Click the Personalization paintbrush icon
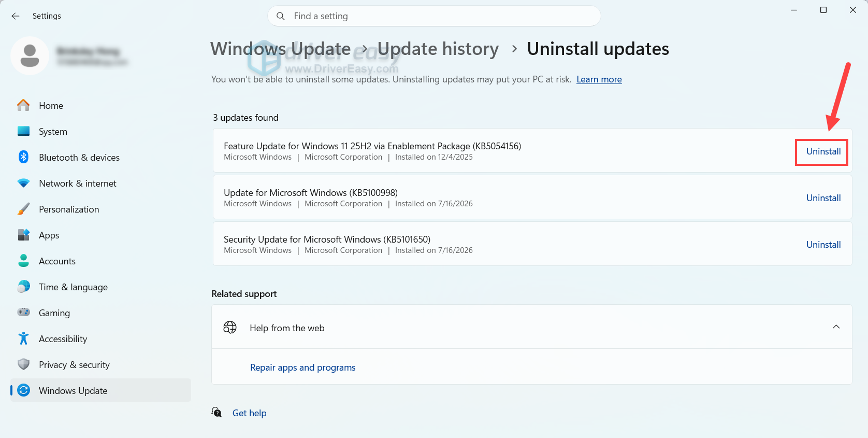Image resolution: width=868 pixels, height=438 pixels. coord(23,209)
